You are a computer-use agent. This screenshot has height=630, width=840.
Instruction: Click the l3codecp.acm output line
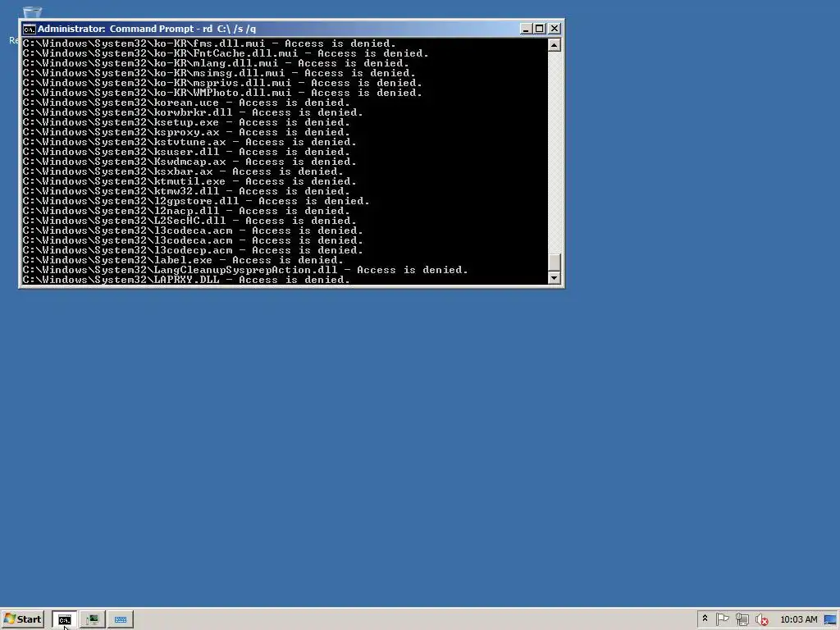(x=193, y=250)
